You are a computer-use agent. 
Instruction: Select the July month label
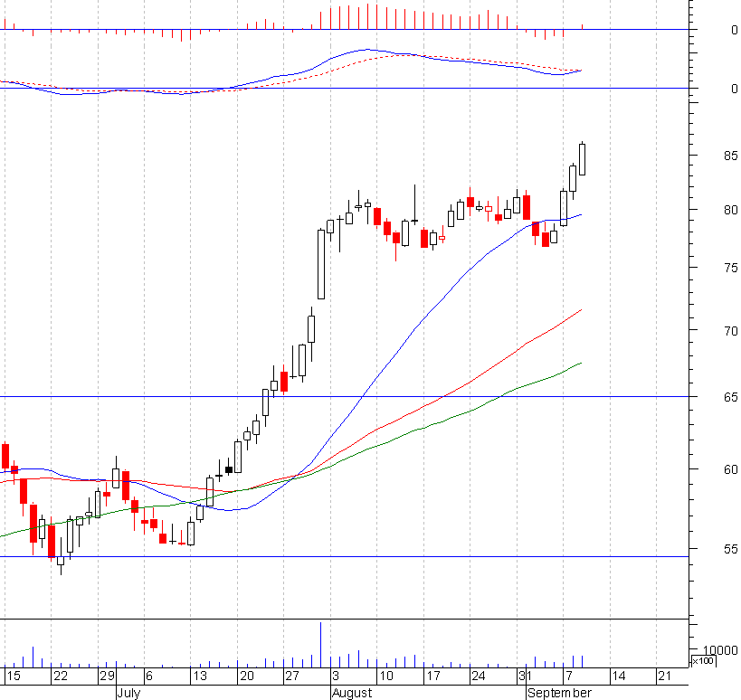tap(128, 693)
